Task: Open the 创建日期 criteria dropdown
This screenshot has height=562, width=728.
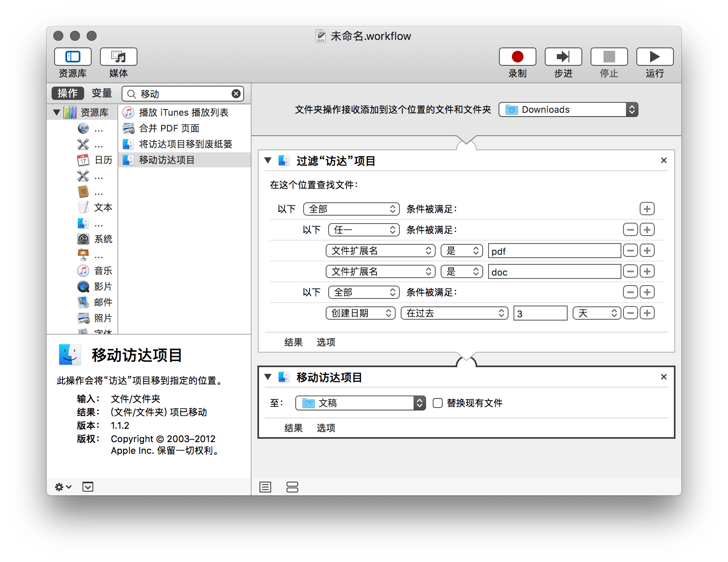Action: coord(360,313)
